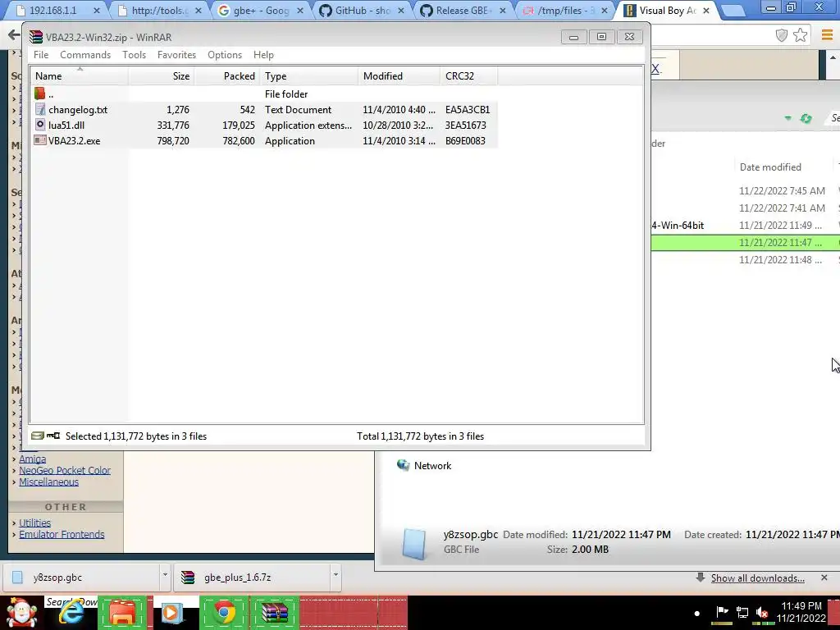840x630 pixels.
Task: Click the browser page scrollbar up arrow
Action: coord(833,57)
